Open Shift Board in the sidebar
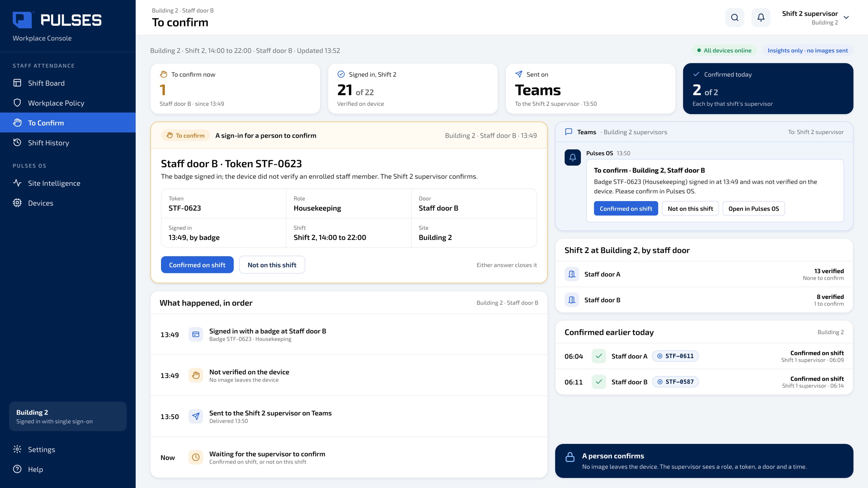Viewport: 868px width, 488px height. (x=68, y=83)
